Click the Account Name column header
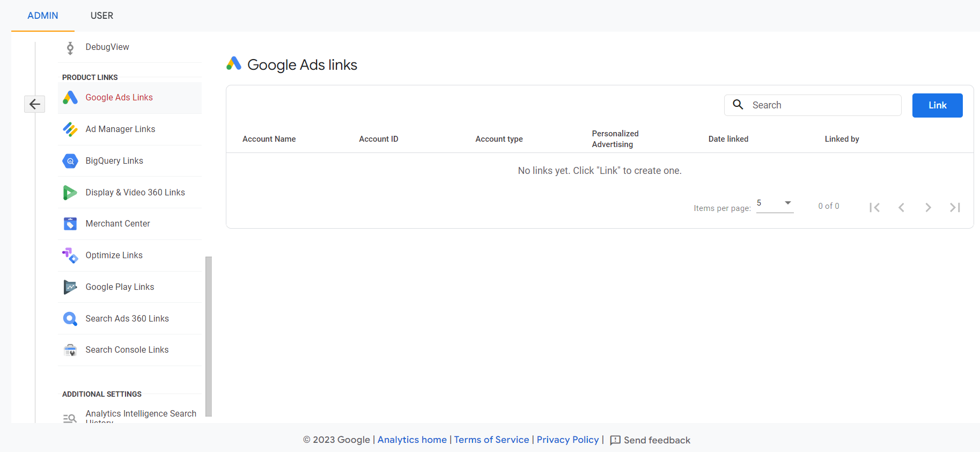Image resolution: width=980 pixels, height=452 pixels. 269,139
